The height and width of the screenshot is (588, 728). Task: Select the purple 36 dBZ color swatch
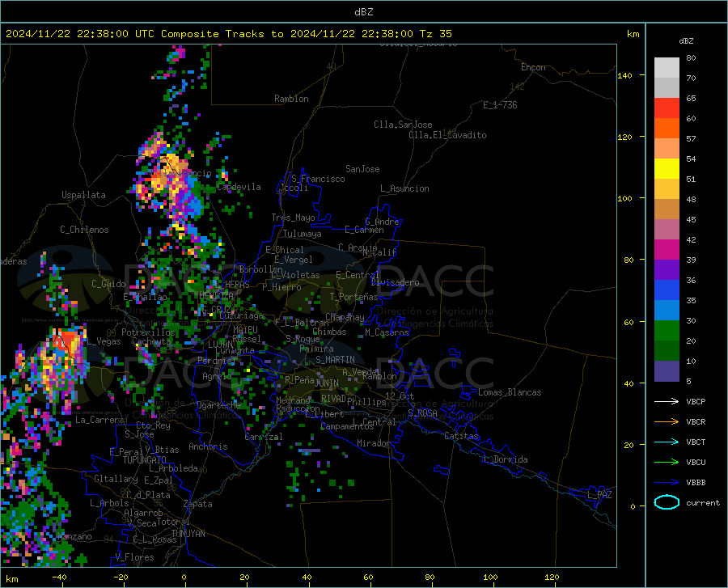click(667, 270)
